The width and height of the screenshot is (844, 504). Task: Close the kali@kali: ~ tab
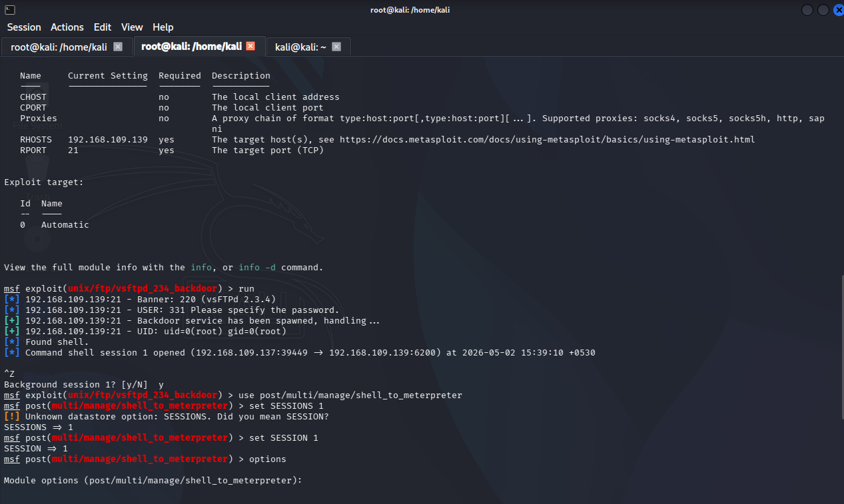pos(336,47)
